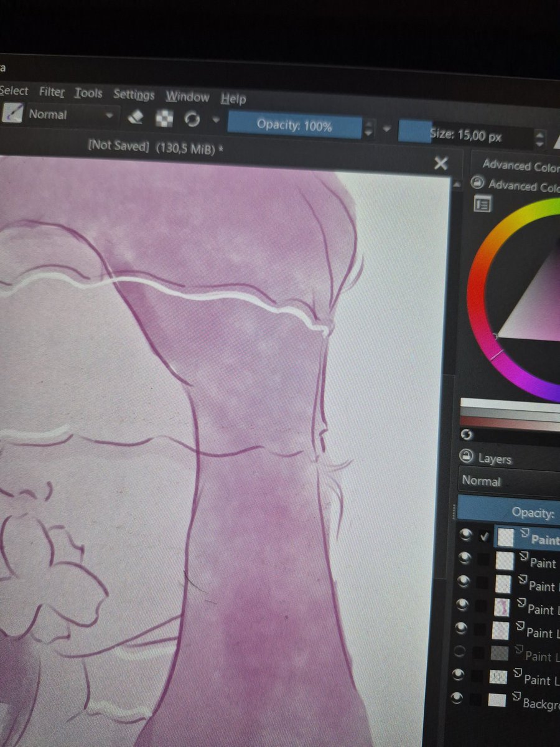Show the dimmed hidden Paint layer
Screen dimensions: 560x747
(461, 651)
